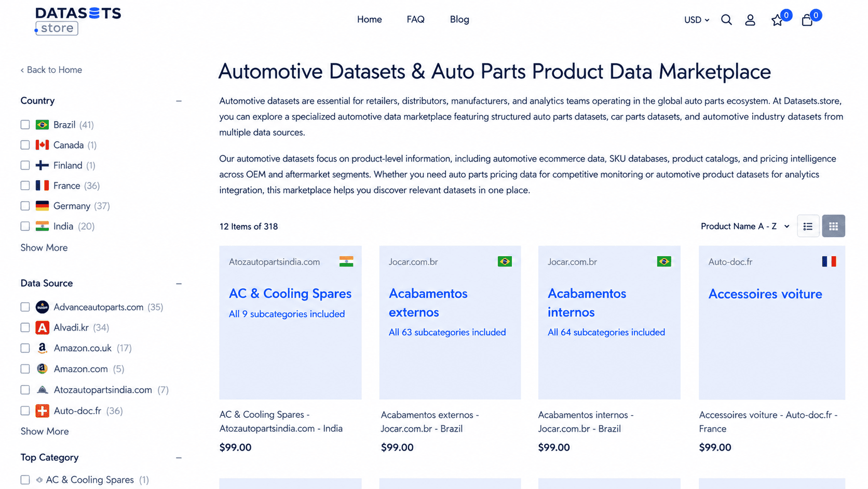Click Back to Home link
The image size is (868, 489).
51,70
